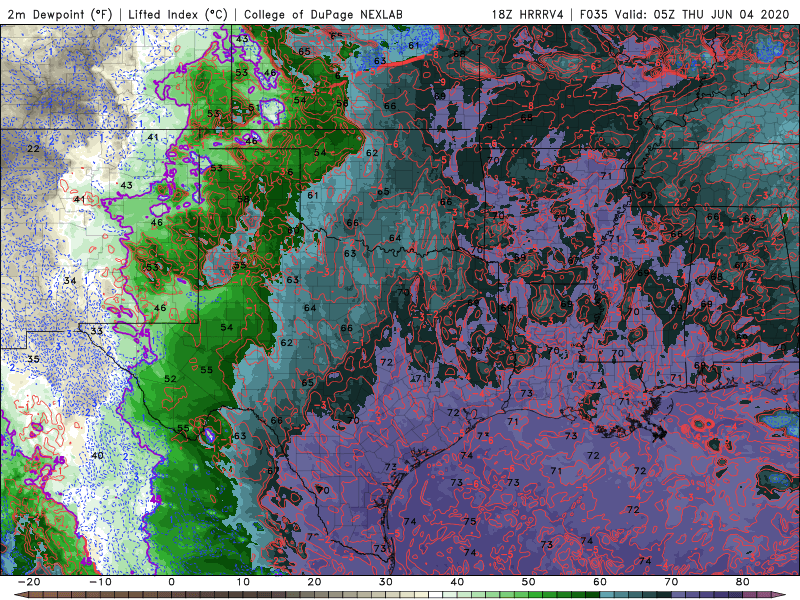
Task: Click the 70 label on the color scale
Action: 671,582
